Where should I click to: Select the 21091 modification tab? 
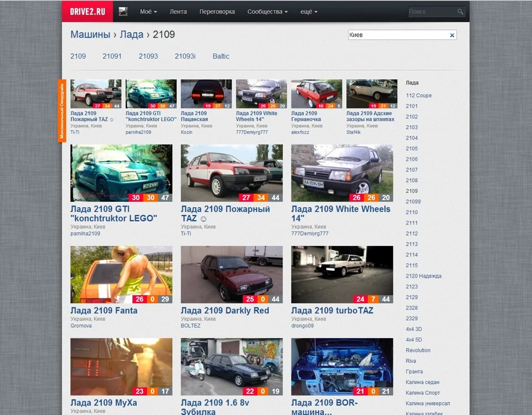click(112, 57)
